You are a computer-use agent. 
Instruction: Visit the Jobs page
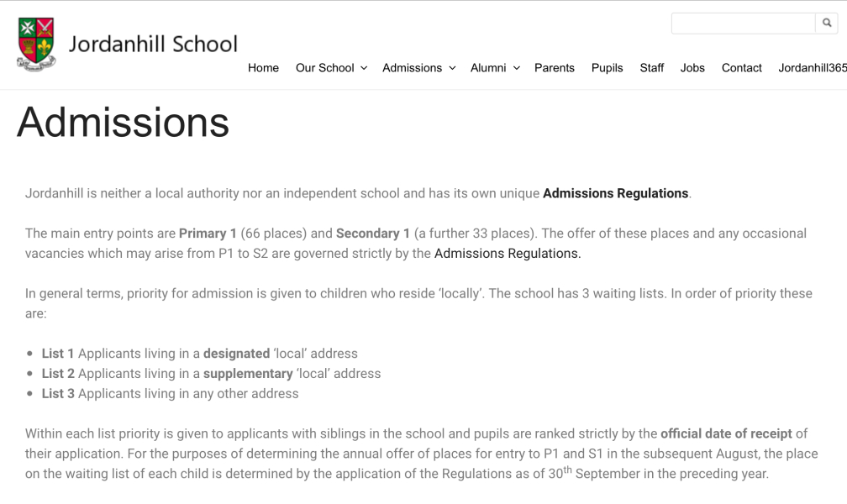coord(692,68)
